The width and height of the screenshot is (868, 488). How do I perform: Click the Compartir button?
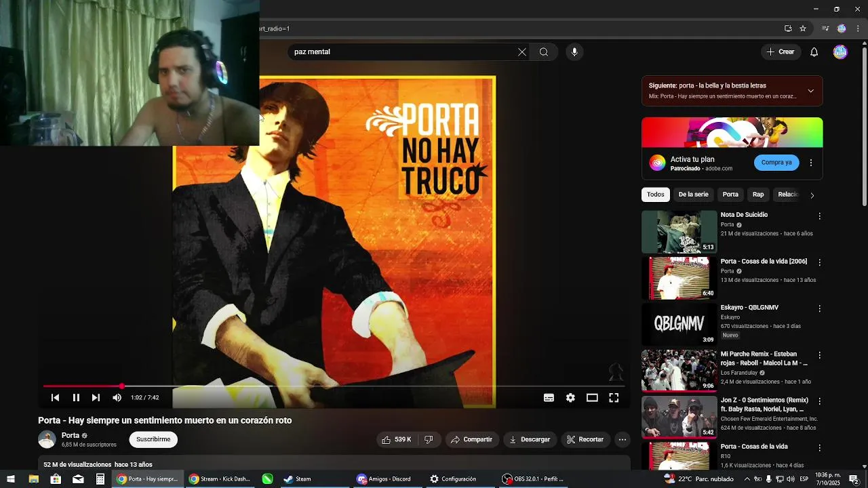coord(472,440)
